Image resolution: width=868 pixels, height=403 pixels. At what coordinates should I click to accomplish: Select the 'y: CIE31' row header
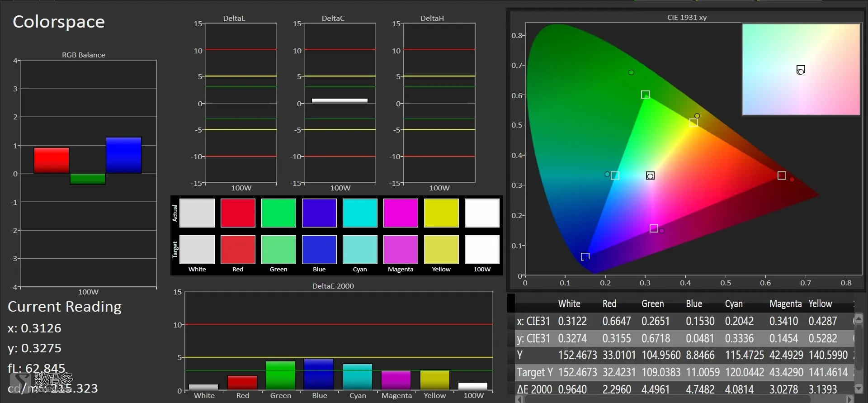533,338
